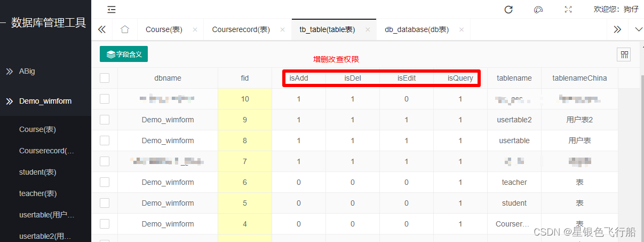The image size is (644, 242).
Task: Click the fid column header
Action: 245,78
